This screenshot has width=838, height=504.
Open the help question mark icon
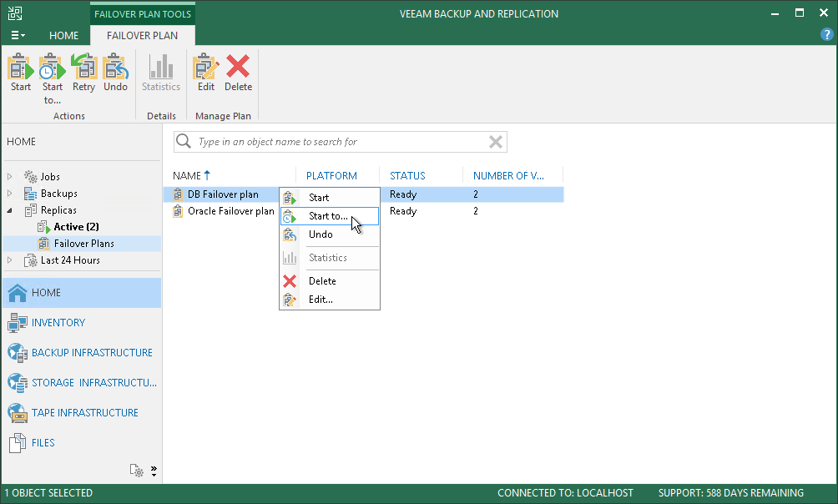826,35
